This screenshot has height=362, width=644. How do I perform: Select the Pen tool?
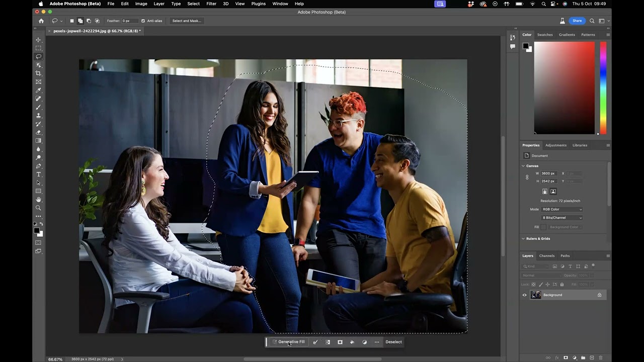38,166
